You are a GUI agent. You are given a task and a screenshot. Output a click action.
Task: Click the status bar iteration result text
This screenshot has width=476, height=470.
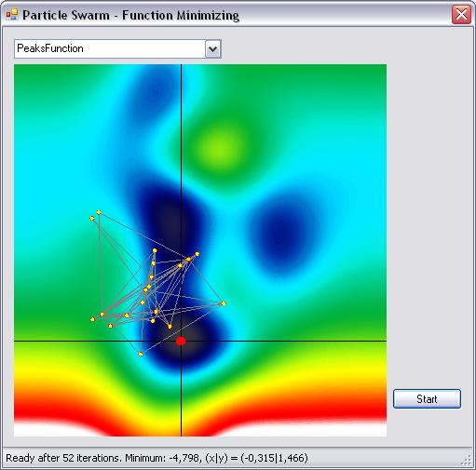(156, 458)
